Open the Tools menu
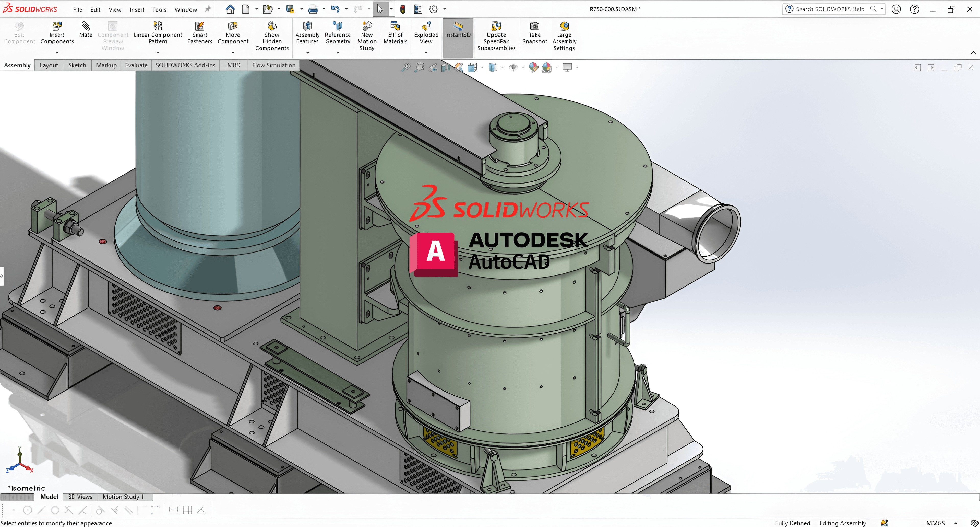Image resolution: width=980 pixels, height=527 pixels. click(x=159, y=9)
